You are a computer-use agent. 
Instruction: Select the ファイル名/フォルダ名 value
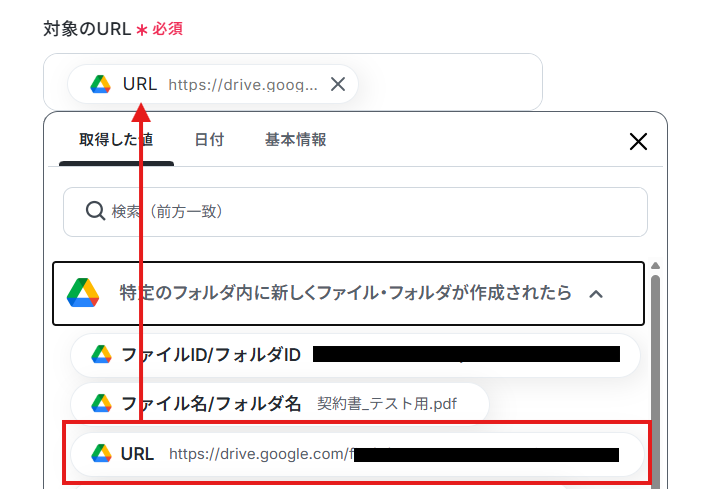[279, 403]
